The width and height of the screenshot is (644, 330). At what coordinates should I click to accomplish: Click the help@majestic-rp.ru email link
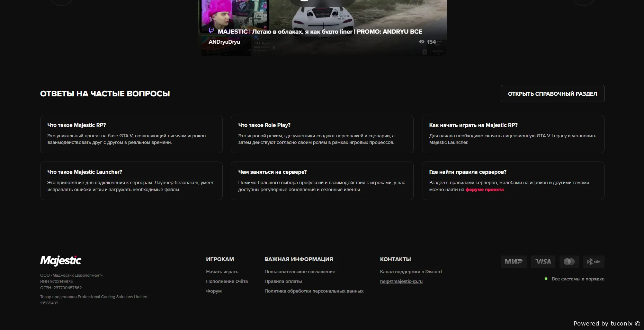coord(401,281)
